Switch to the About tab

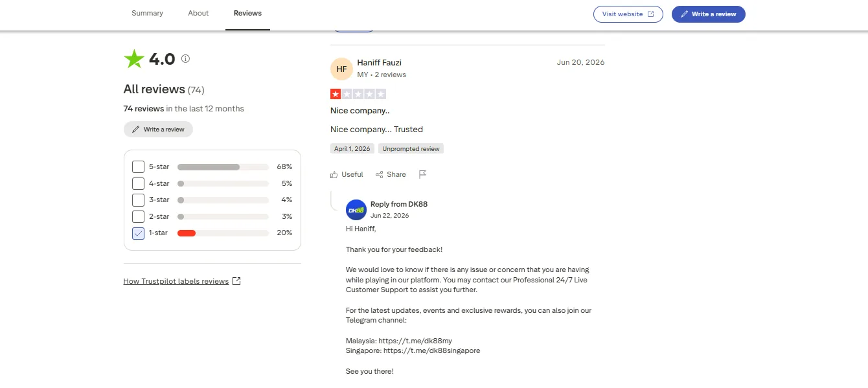(198, 14)
